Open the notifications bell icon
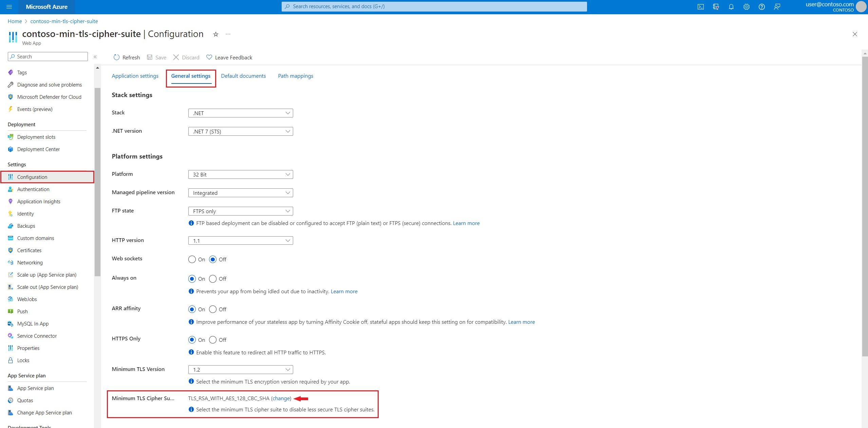The image size is (868, 428). [x=731, y=7]
